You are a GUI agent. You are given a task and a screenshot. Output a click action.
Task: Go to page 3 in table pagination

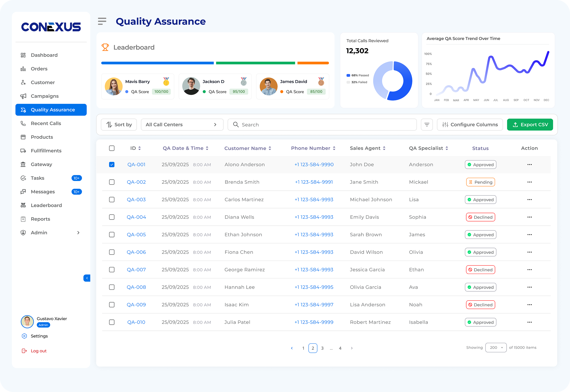coord(322,348)
